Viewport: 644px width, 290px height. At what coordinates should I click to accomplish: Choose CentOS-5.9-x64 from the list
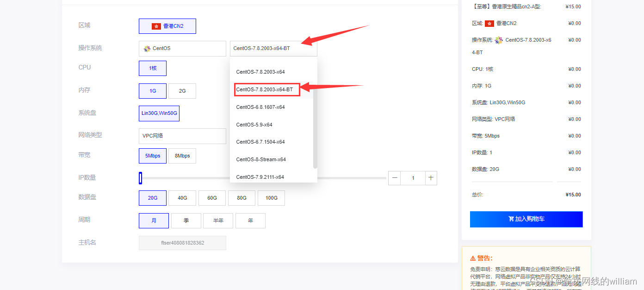pos(272,125)
